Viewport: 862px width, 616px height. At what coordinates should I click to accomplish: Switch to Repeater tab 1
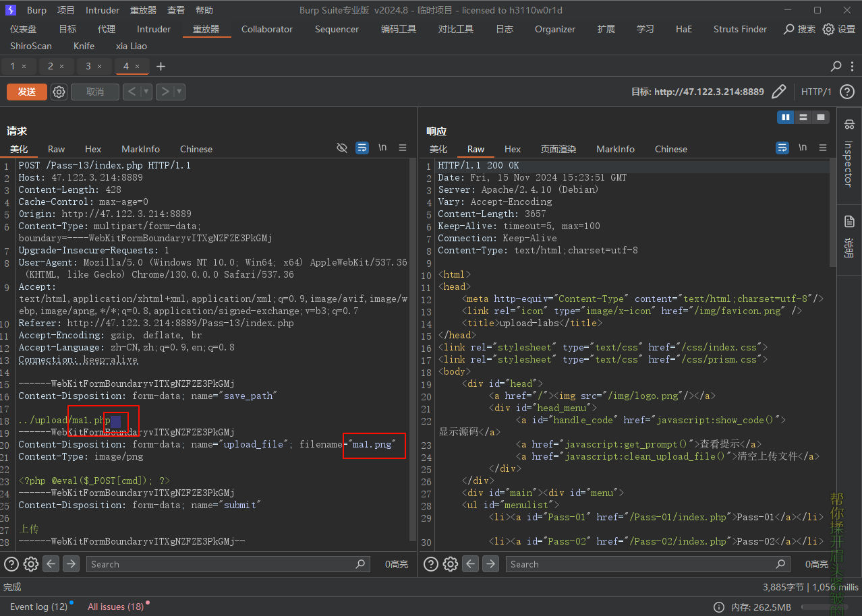pyautogui.click(x=12, y=66)
